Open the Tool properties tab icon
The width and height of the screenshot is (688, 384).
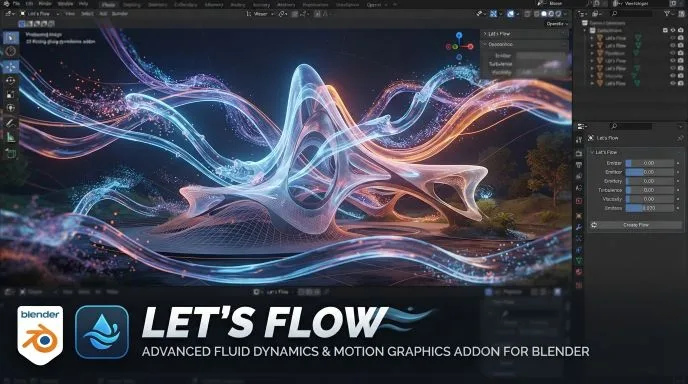(x=579, y=140)
